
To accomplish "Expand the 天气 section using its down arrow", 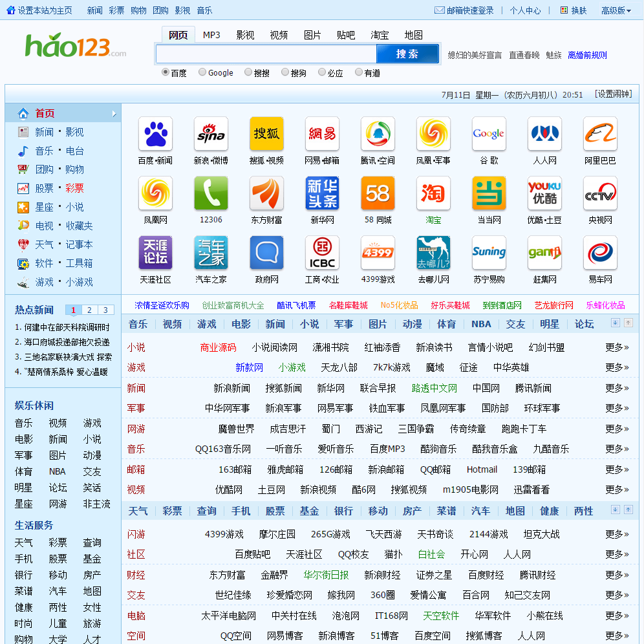I will [614, 510].
